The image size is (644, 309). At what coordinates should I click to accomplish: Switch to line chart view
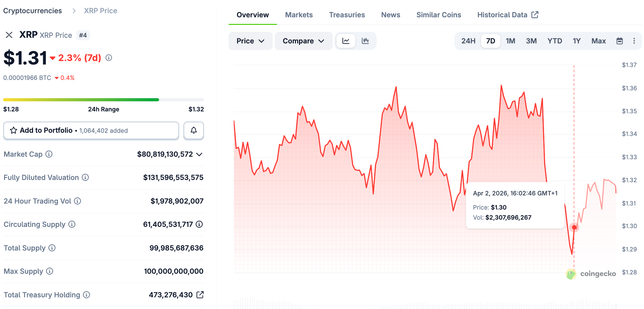[346, 41]
